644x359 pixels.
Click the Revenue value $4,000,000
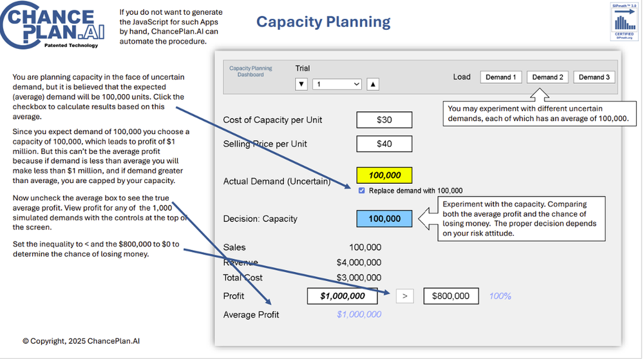click(359, 262)
